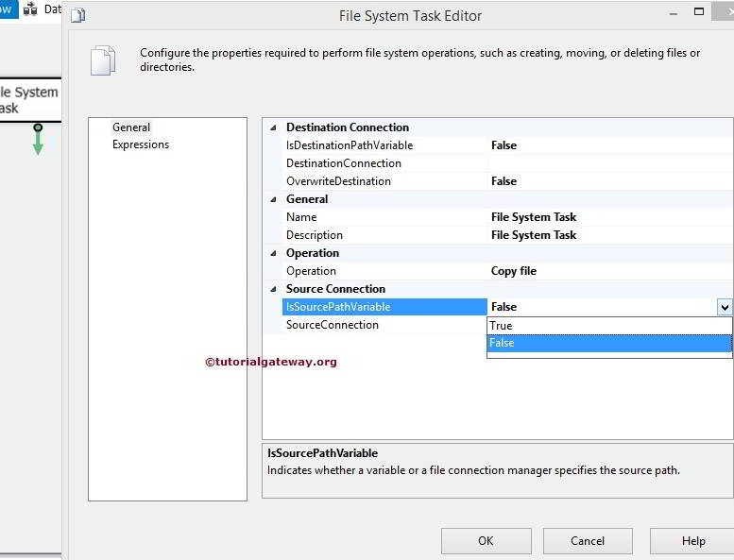The width and height of the screenshot is (734, 560).
Task: Choose True from the dropdown list
Action: tap(609, 326)
